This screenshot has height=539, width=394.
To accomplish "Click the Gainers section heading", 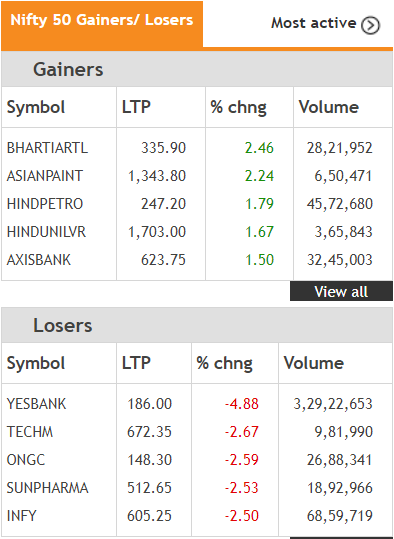I will click(68, 69).
